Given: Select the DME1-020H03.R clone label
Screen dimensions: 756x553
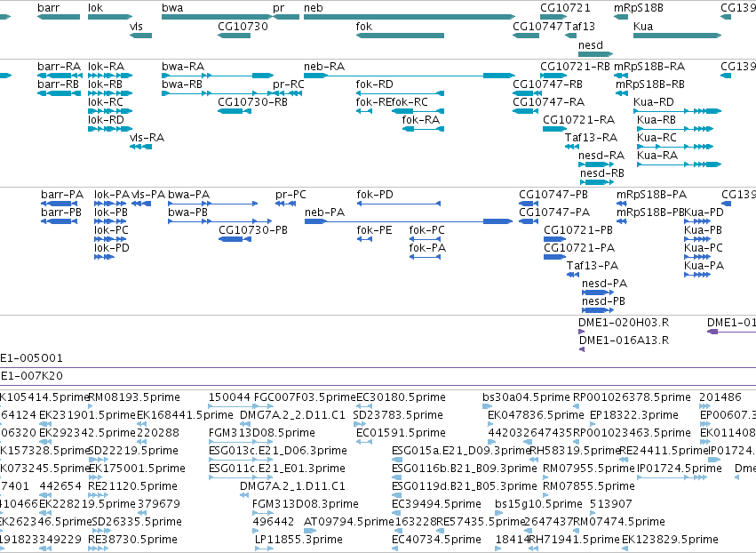Looking at the screenshot, I should tap(624, 323).
